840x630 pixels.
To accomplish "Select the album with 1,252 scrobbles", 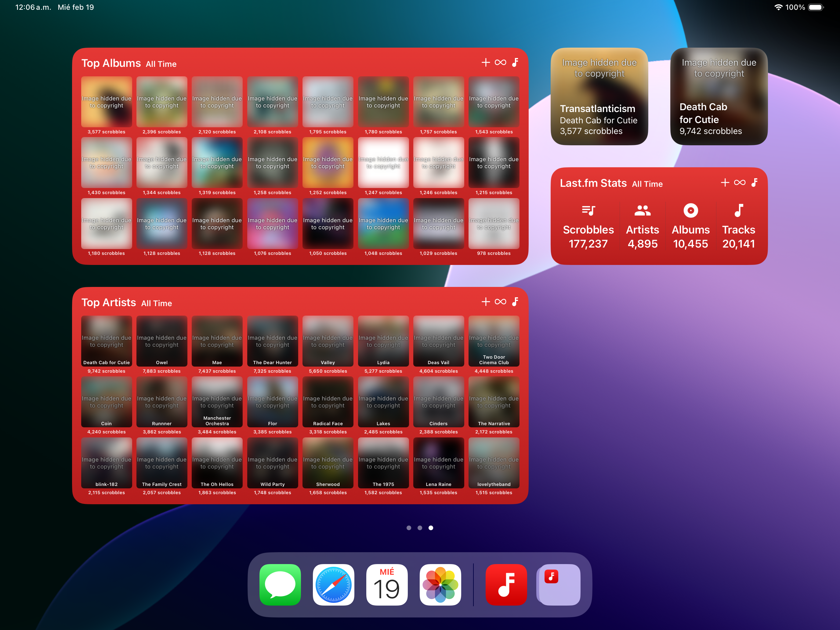I will point(328,162).
